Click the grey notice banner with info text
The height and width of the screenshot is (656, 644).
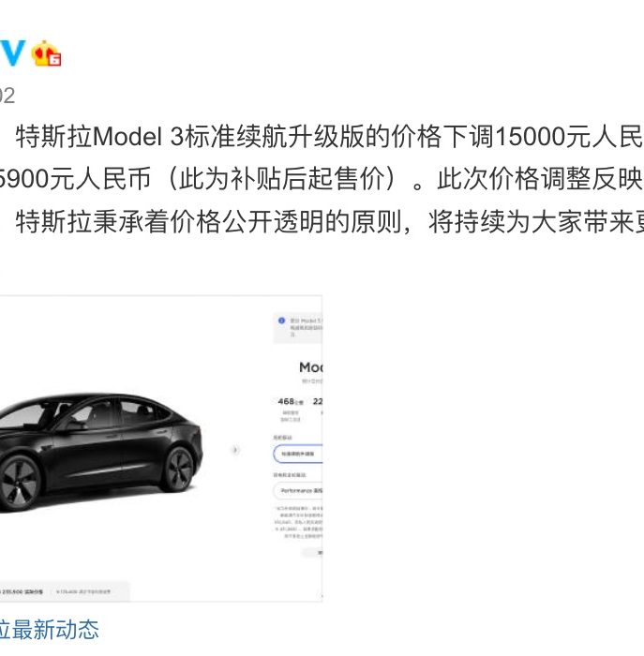297,328
